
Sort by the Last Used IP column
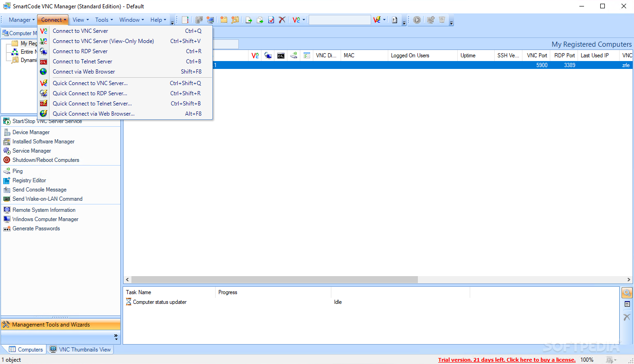click(598, 56)
